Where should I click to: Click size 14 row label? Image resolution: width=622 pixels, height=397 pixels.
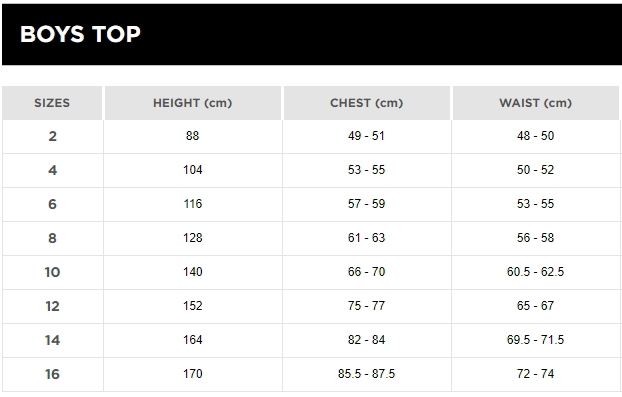tap(52, 340)
